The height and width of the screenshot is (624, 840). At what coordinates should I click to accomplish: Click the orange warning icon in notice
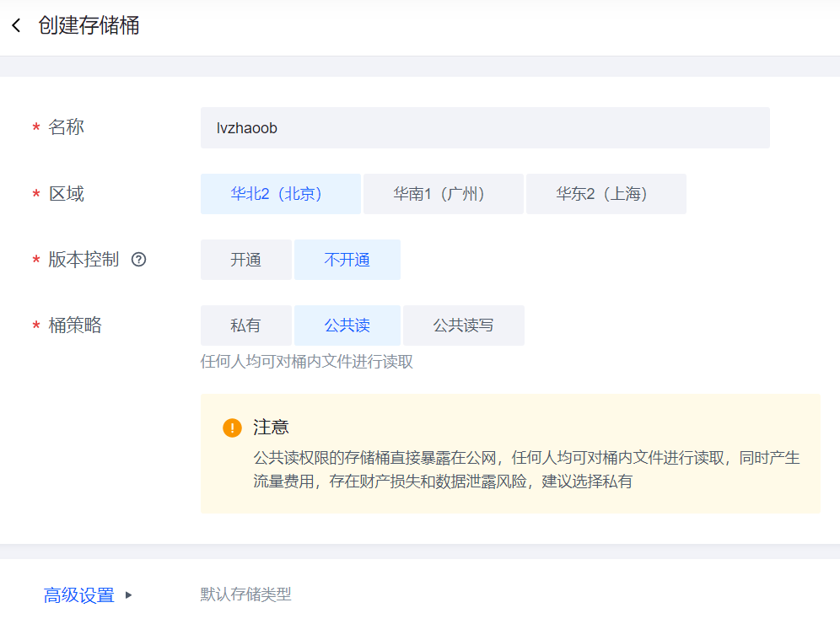pos(232,428)
